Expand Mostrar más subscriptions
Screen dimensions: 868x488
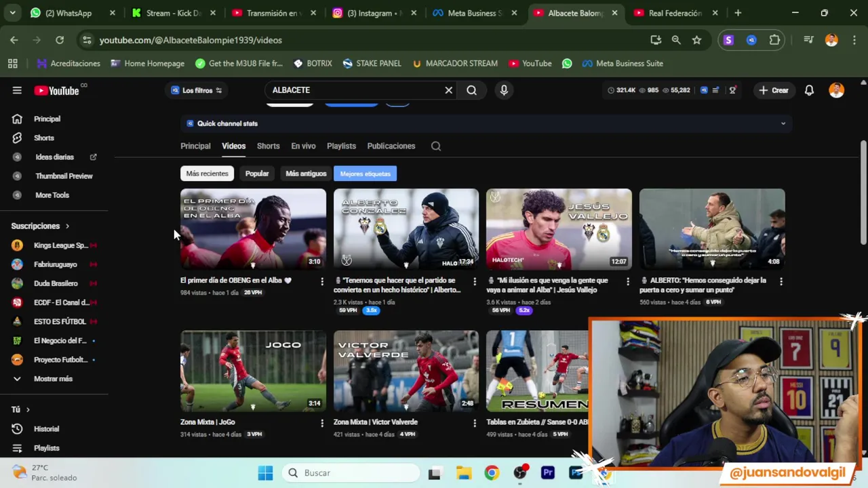pyautogui.click(x=54, y=379)
